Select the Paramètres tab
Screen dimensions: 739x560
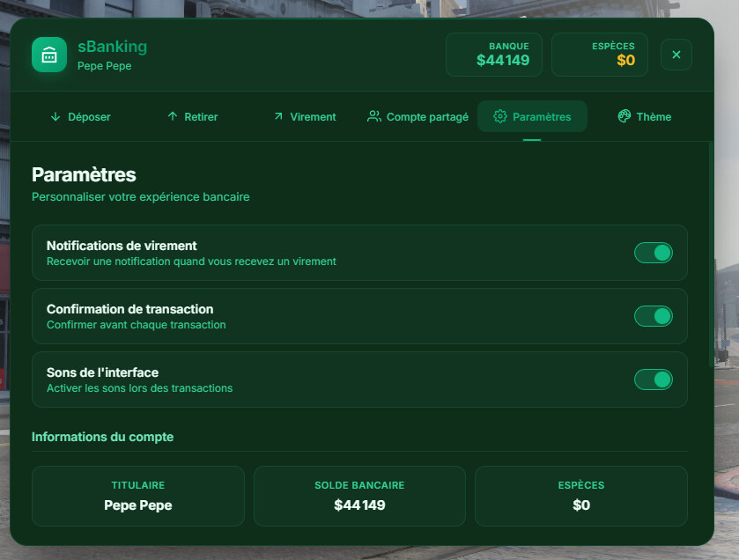coord(532,116)
